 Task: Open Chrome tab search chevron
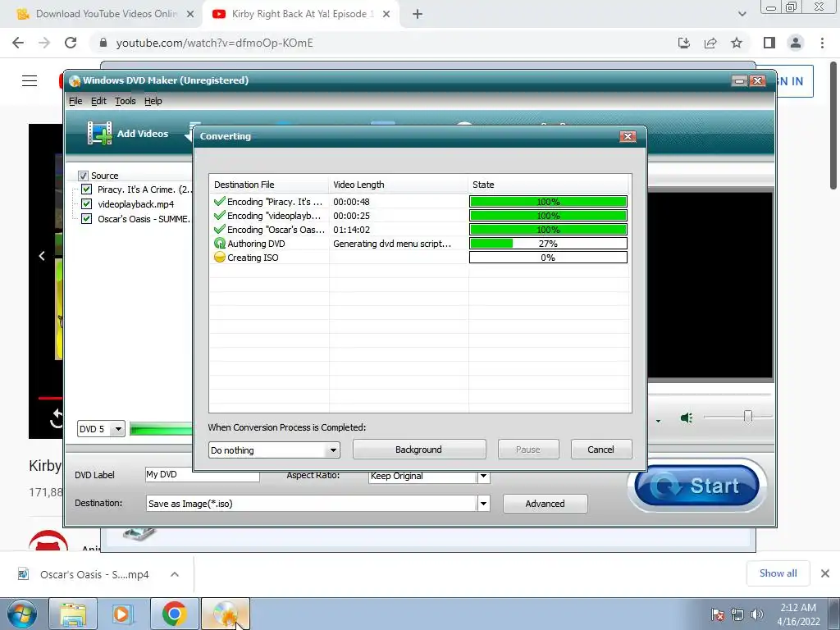click(x=742, y=15)
